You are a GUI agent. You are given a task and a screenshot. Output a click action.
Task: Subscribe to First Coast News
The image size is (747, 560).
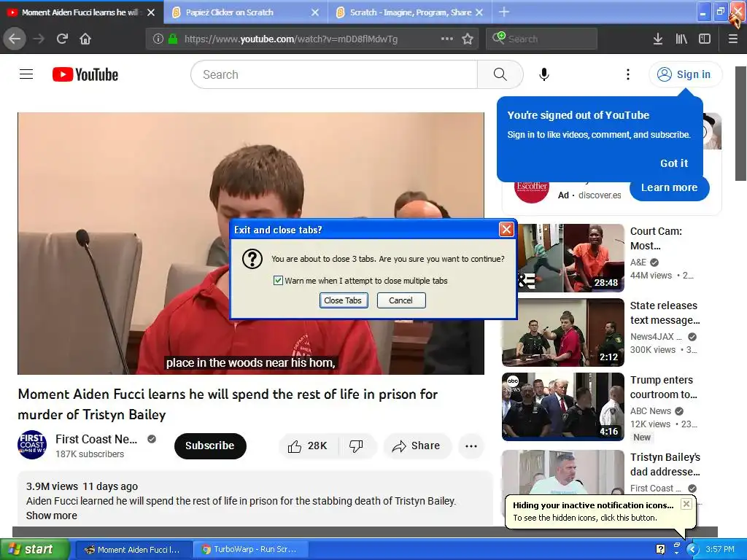(210, 446)
